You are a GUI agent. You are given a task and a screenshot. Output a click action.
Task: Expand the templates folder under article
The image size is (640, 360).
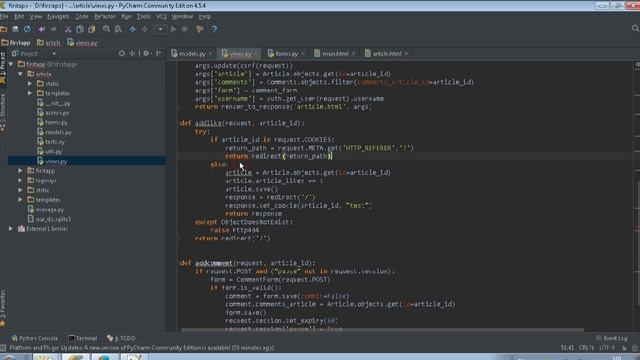(x=30, y=93)
